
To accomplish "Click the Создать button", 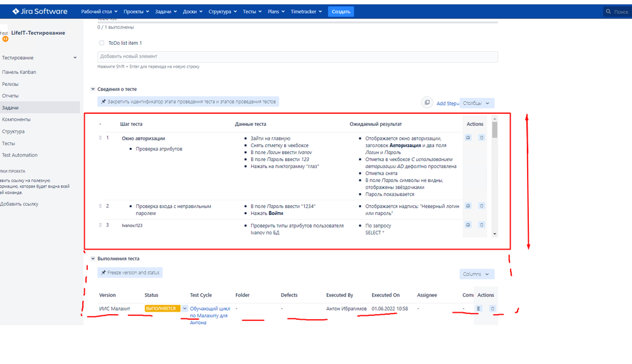I will [x=340, y=11].
